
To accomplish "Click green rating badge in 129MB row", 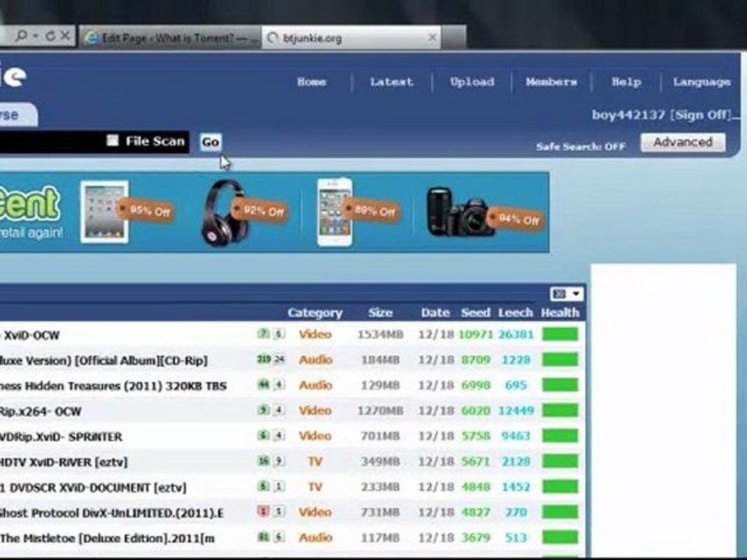I will click(x=264, y=384).
